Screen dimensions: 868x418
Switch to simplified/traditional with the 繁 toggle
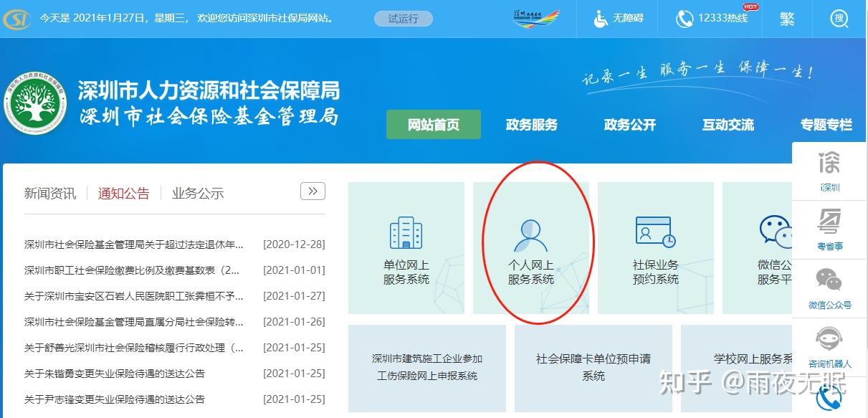pyautogui.click(x=786, y=19)
